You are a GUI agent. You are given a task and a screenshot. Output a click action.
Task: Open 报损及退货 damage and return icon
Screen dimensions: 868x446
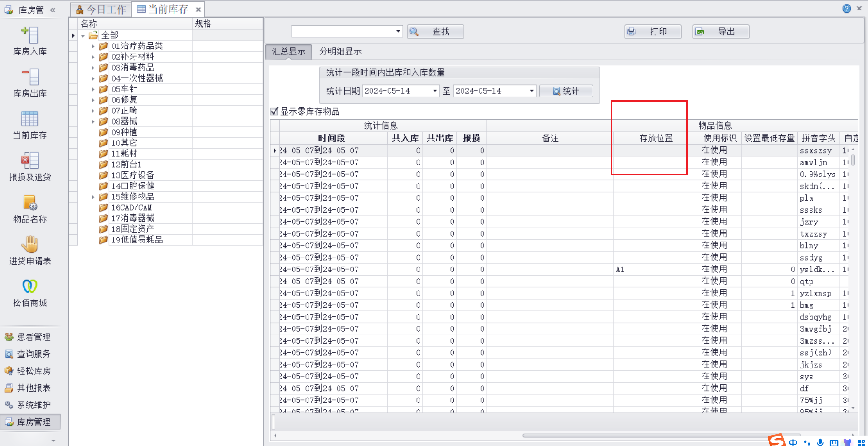point(30,161)
